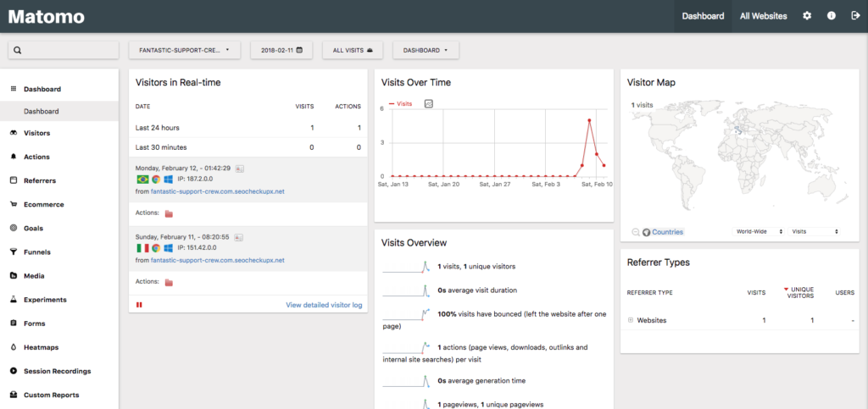The width and height of the screenshot is (868, 409).
Task: Click the Last 24 hours row
Action: coord(248,128)
